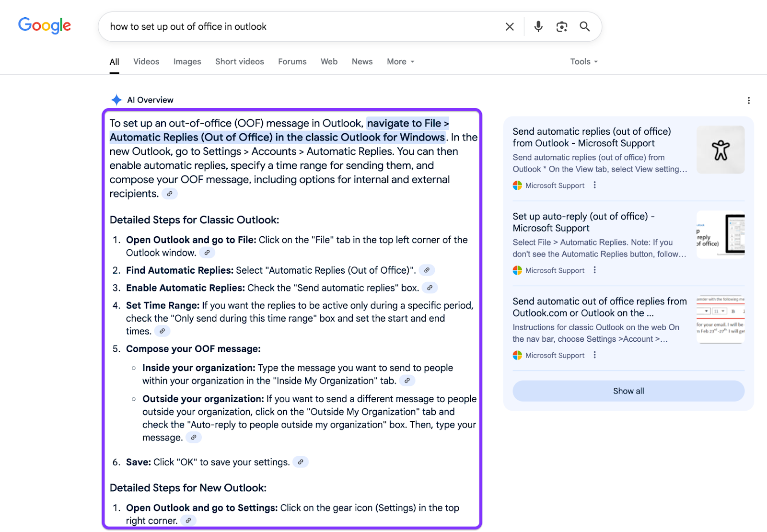Viewport: 767px width, 532px height.
Task: Switch to the Images tab
Action: [187, 62]
